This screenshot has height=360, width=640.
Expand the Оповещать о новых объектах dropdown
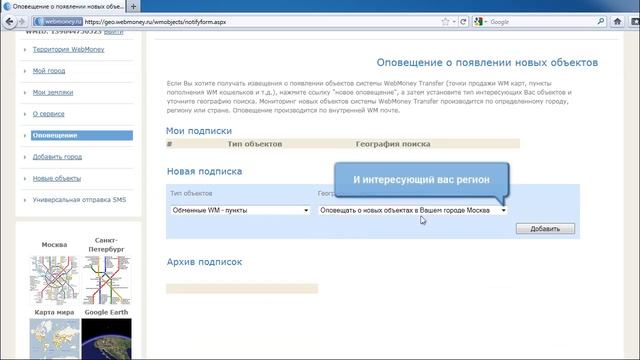point(413,210)
